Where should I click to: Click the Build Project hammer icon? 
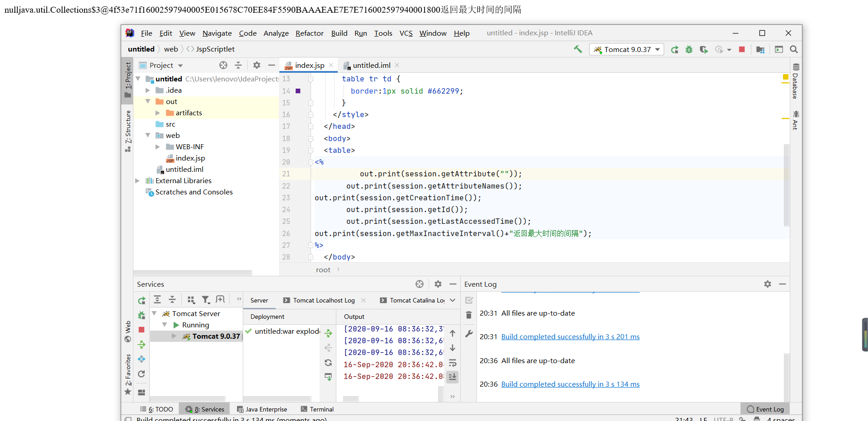pyautogui.click(x=578, y=49)
